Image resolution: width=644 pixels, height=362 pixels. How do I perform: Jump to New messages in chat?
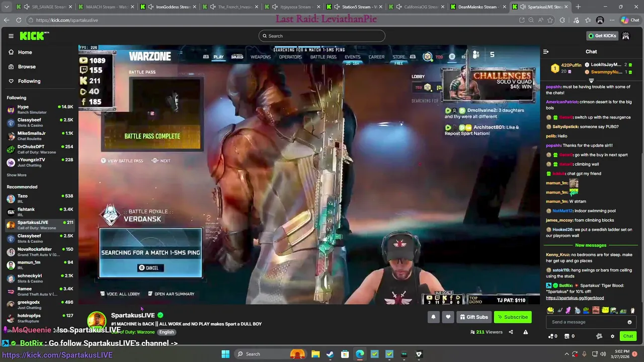coord(591,245)
